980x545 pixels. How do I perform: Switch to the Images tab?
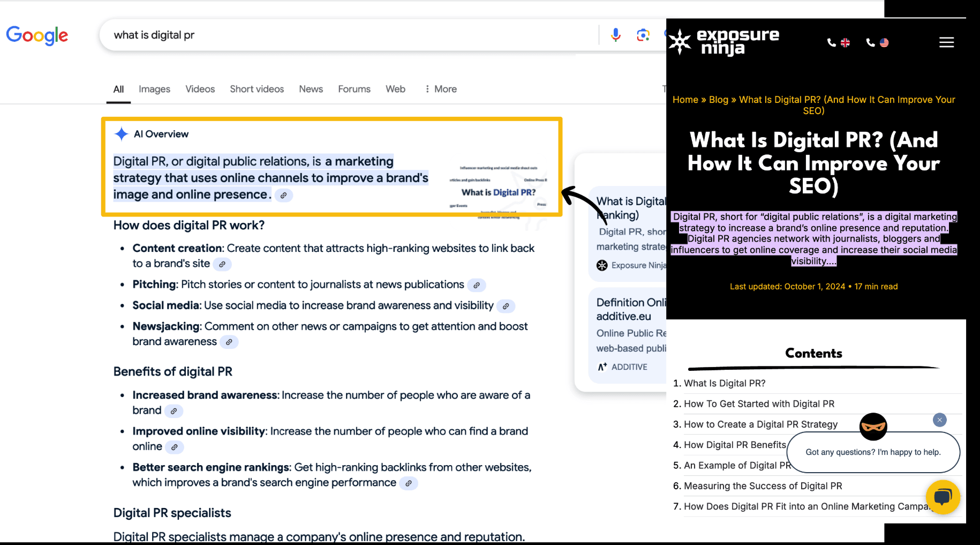[x=154, y=89]
